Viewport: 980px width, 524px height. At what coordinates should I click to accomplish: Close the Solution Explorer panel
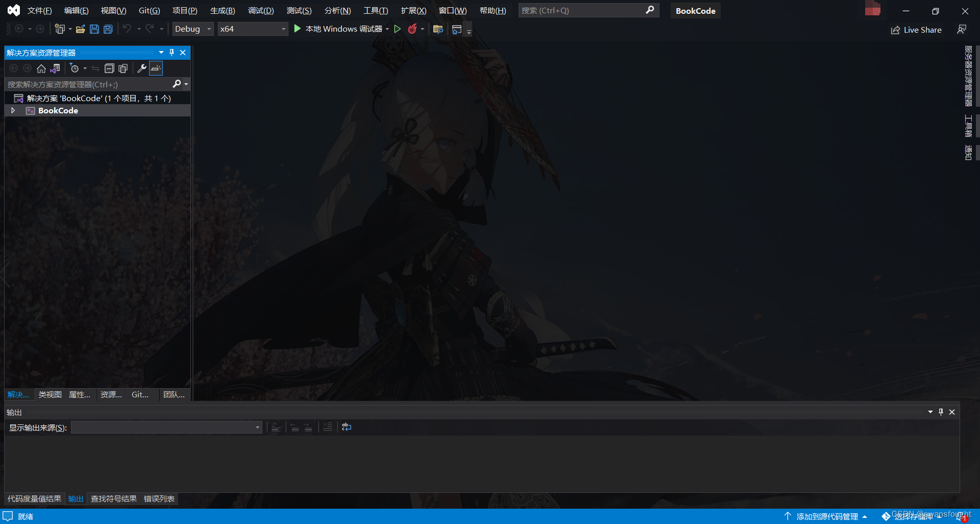(183, 52)
